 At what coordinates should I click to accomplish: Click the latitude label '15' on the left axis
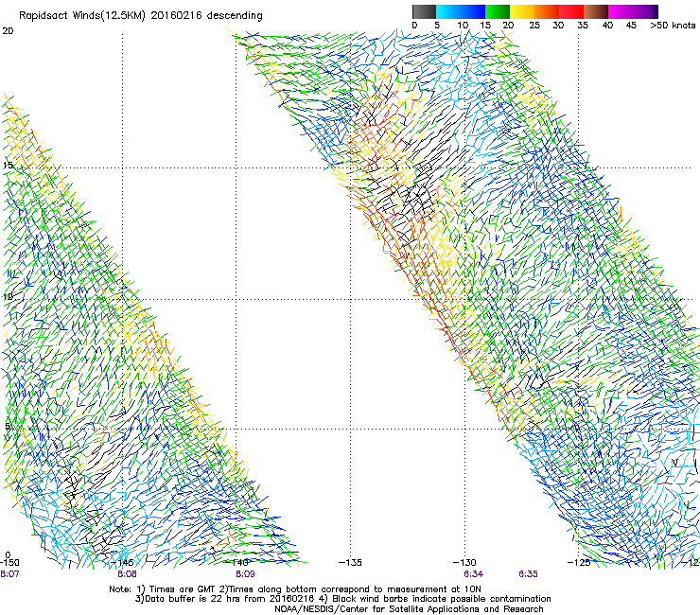8,166
